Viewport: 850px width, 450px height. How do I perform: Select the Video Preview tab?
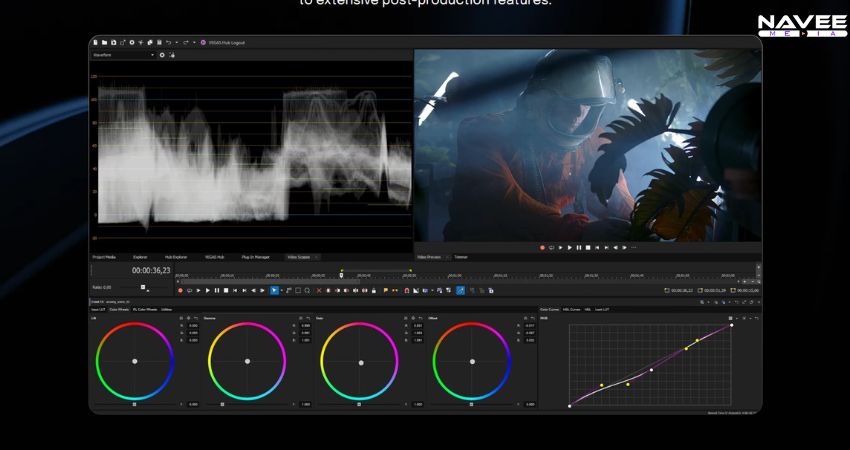point(429,257)
